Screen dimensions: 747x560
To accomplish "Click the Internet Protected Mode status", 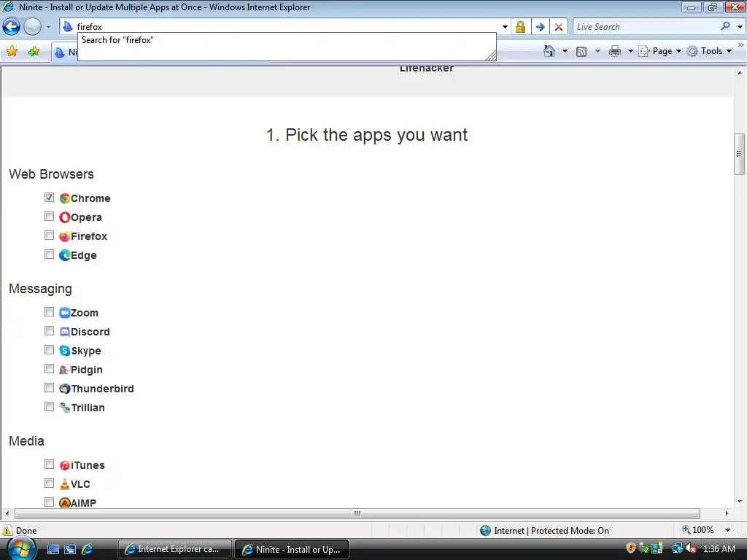I will [x=544, y=531].
